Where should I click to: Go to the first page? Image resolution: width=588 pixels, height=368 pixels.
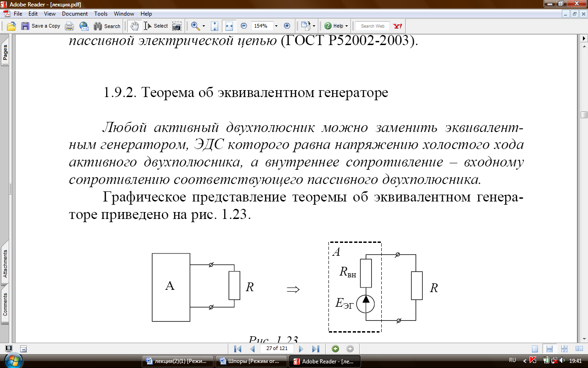coord(237,349)
